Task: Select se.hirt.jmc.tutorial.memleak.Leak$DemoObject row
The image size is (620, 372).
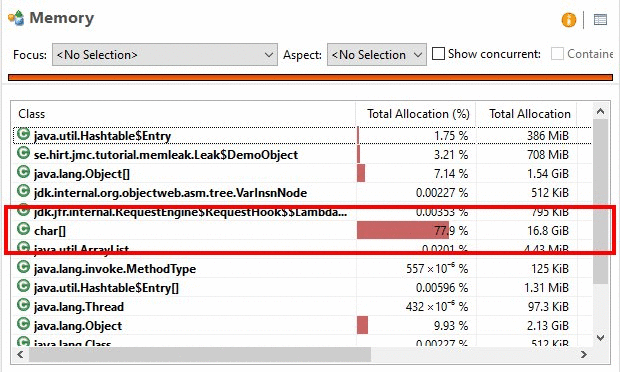Action: tap(303, 155)
